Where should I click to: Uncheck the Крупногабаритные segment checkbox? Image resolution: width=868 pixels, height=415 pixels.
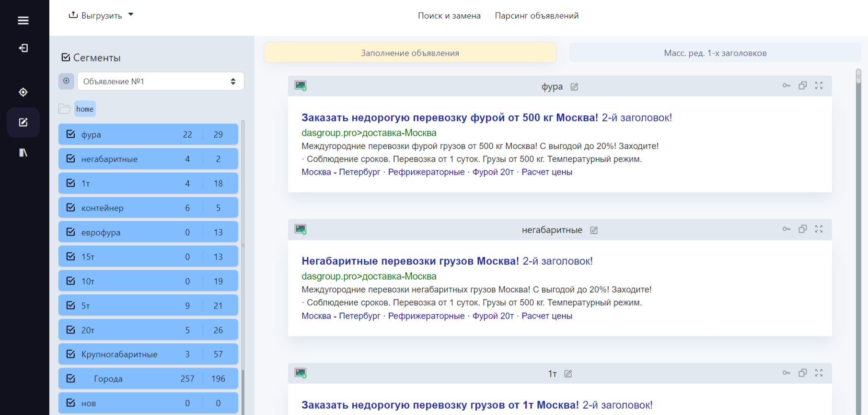coord(71,354)
